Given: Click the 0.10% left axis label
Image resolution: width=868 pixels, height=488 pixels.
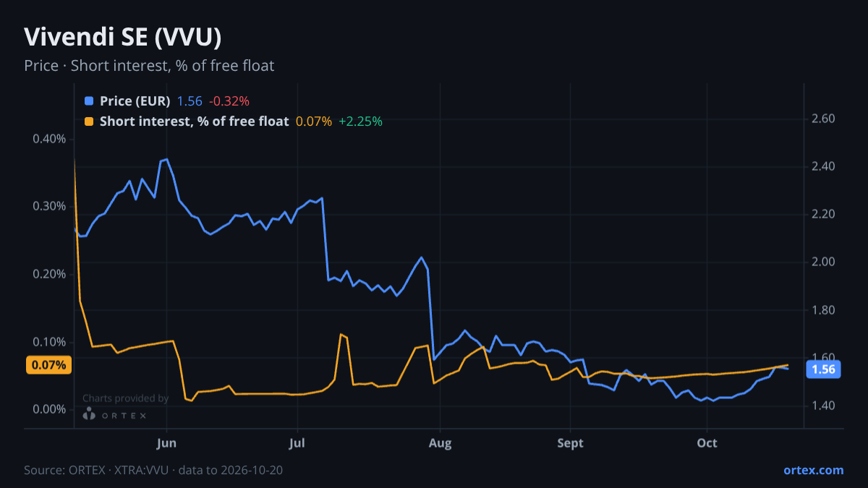Looking at the screenshot, I should click(49, 341).
